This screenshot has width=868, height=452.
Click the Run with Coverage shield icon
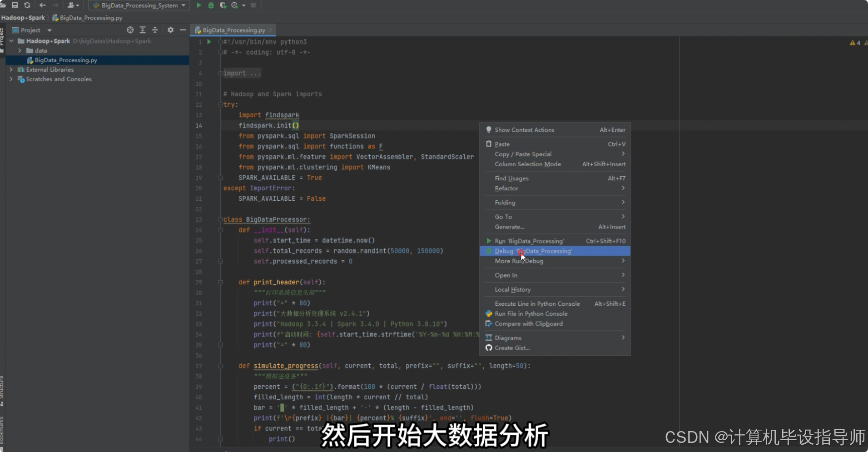point(223,5)
